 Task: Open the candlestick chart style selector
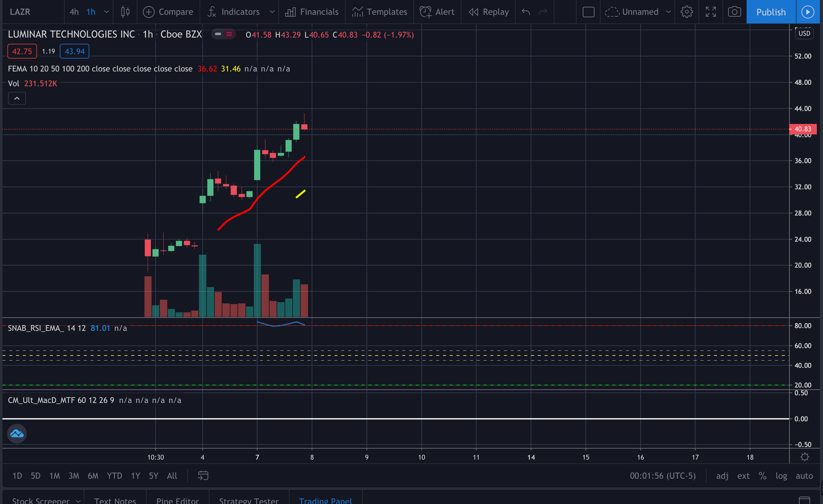(x=125, y=12)
